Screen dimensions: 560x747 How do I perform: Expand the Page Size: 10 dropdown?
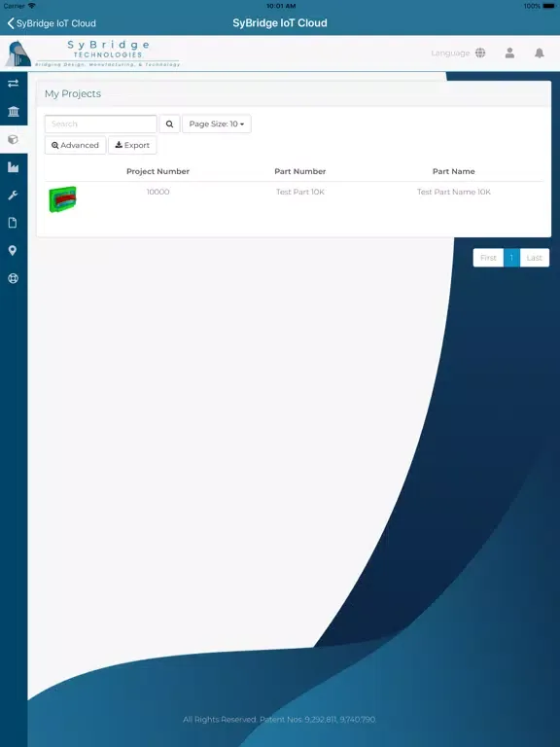click(x=217, y=124)
